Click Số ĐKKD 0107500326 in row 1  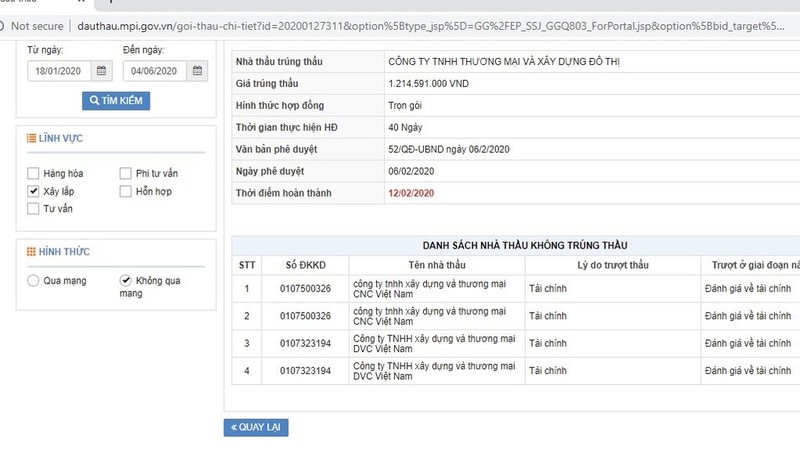306,289
